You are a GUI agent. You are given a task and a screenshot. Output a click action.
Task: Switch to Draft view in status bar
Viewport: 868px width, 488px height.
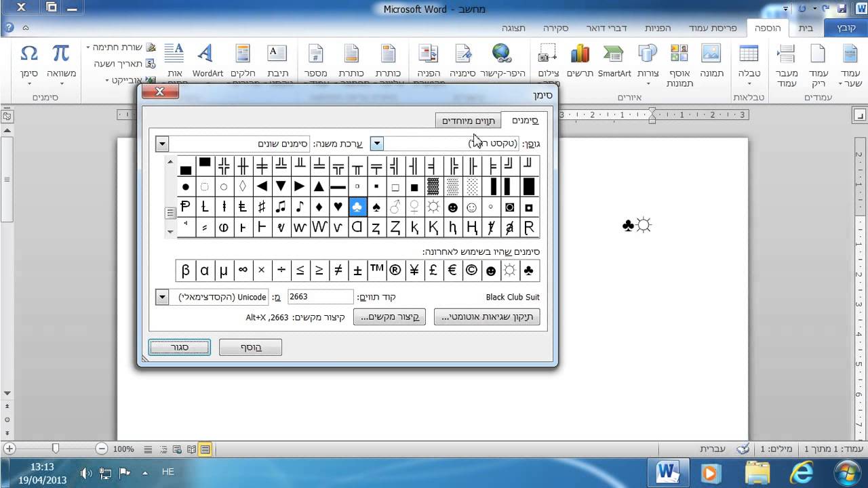[x=148, y=449]
